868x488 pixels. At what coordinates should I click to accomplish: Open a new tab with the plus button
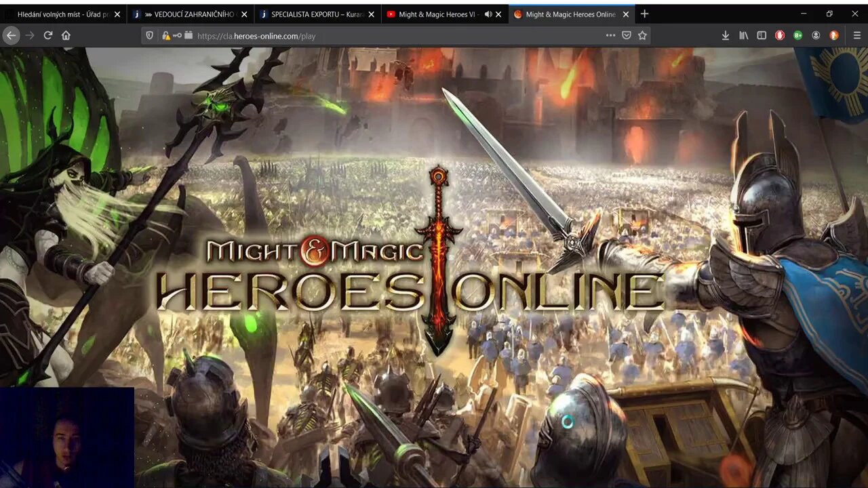[644, 14]
